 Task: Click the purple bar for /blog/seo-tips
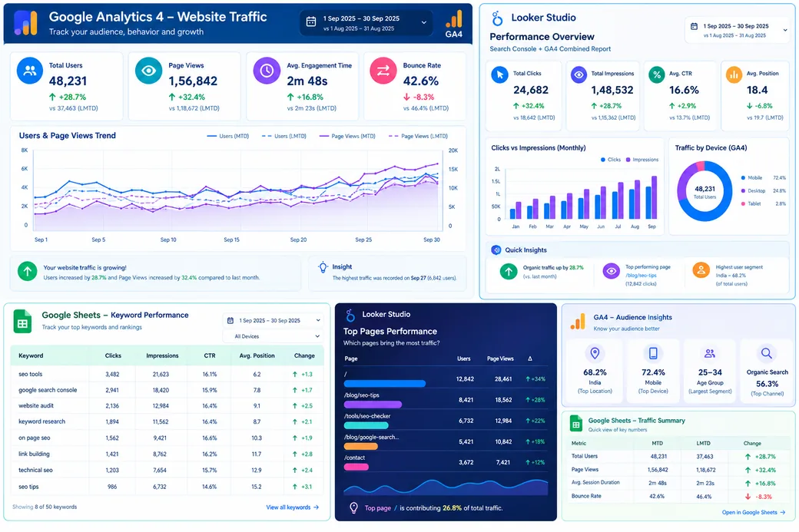[x=373, y=405]
